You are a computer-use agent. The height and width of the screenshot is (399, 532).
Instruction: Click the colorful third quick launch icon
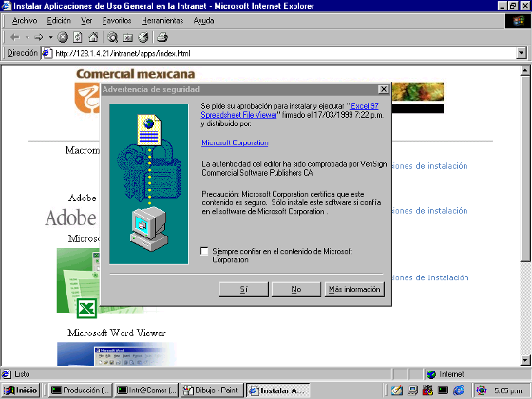pos(427,390)
